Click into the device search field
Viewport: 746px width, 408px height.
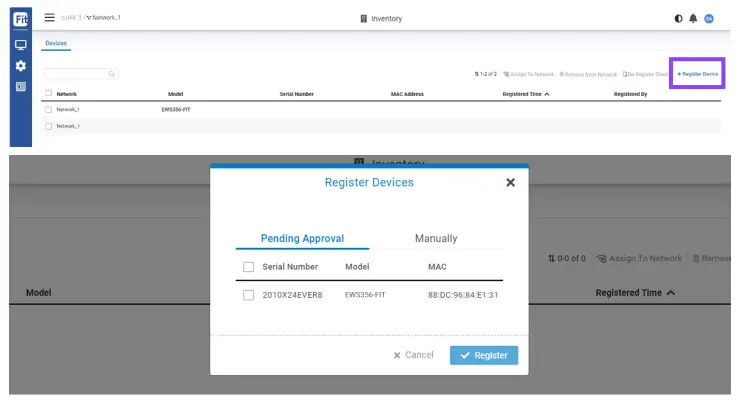click(81, 74)
